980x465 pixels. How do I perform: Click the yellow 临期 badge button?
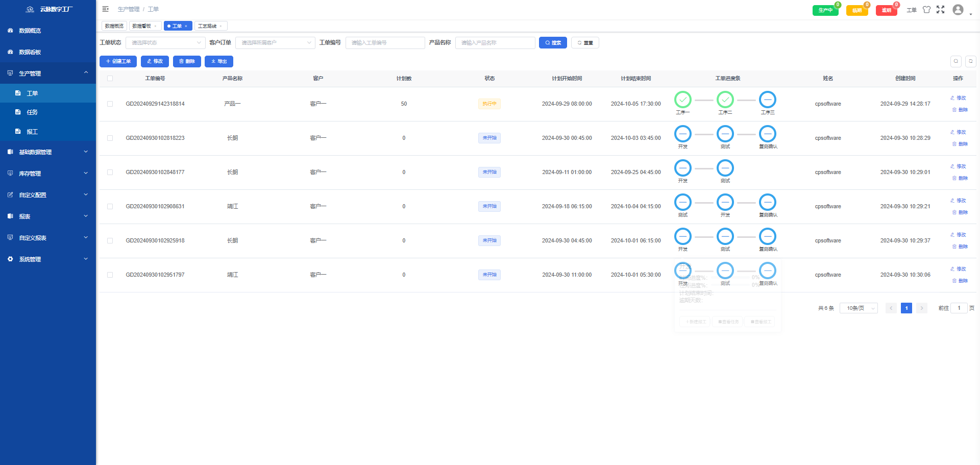(x=857, y=10)
